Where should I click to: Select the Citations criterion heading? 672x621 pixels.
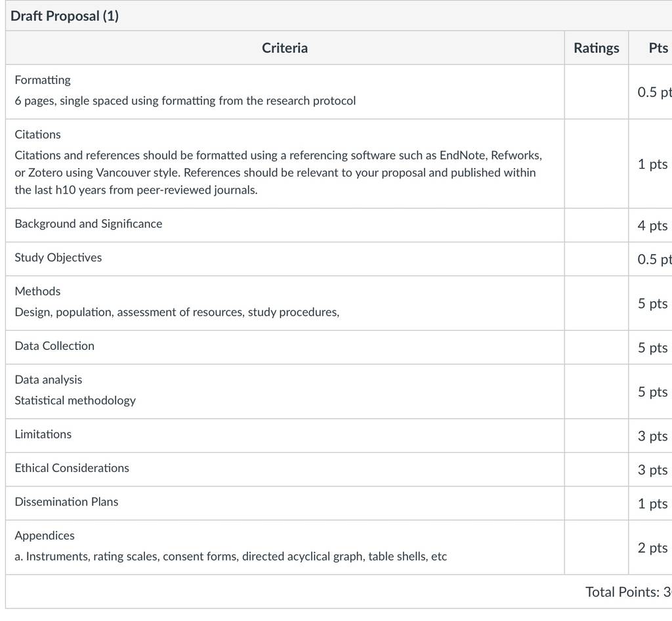coord(37,135)
